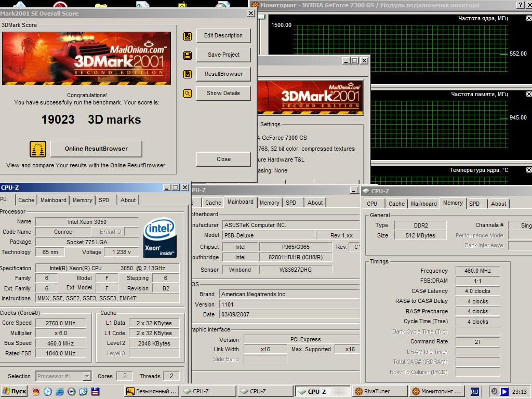Click the 19023 3D marks score text

tap(91, 119)
